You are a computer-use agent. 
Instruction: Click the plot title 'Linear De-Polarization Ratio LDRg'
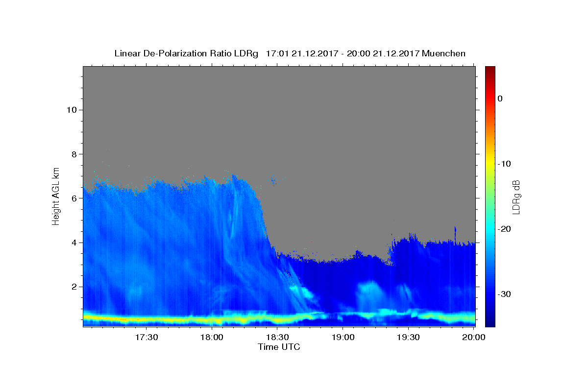(186, 53)
